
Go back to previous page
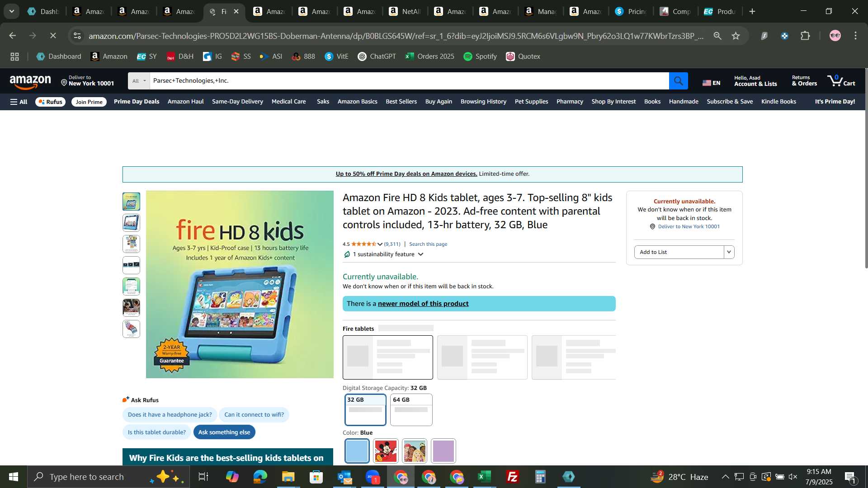pos(12,36)
